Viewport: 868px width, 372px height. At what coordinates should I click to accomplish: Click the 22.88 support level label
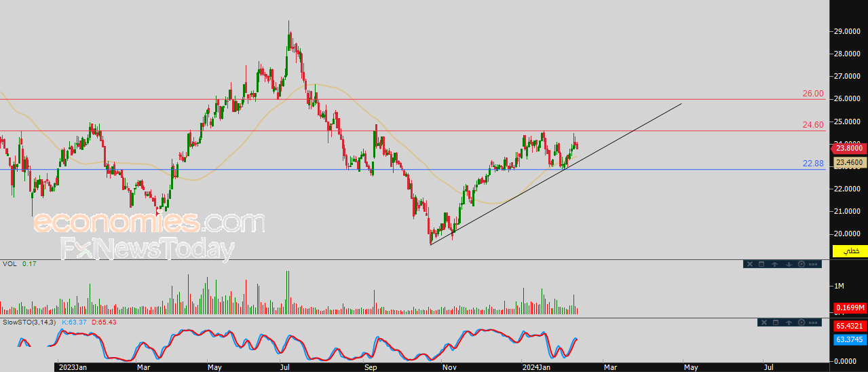tap(812, 163)
